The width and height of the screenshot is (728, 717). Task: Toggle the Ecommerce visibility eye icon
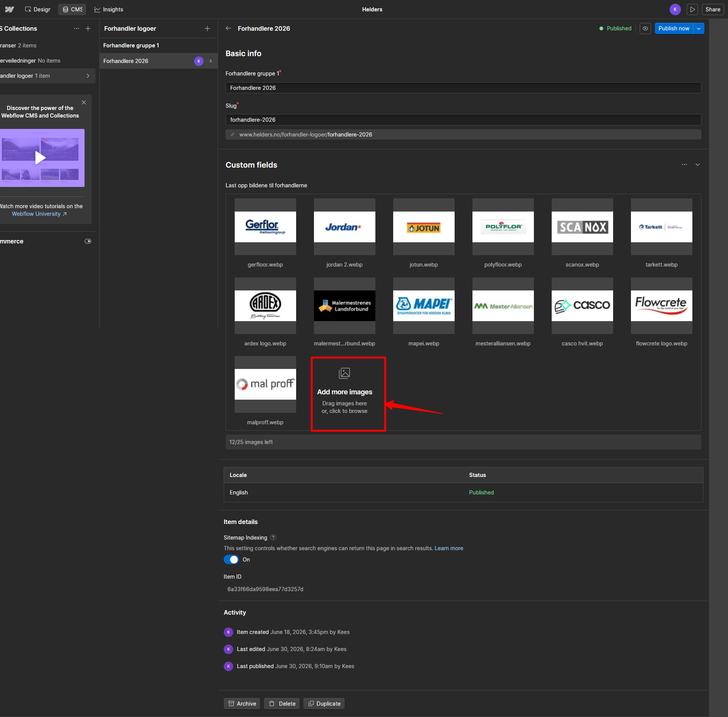(x=88, y=241)
